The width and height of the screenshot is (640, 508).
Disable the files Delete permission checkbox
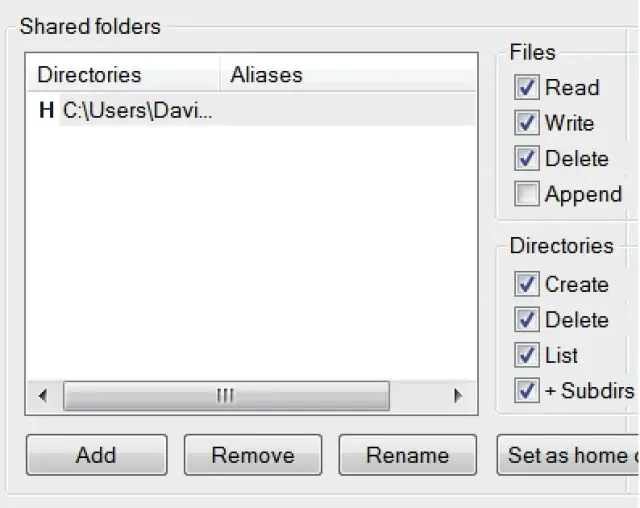527,159
